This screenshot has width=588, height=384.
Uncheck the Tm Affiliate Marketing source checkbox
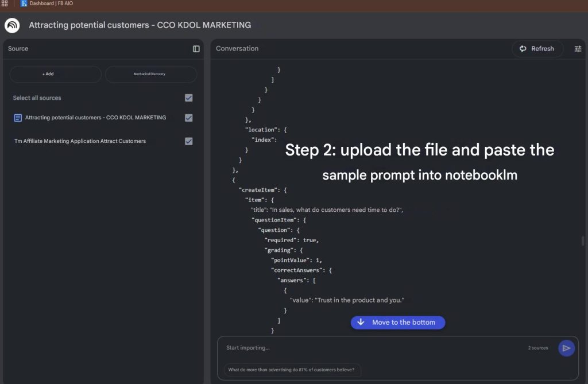coord(188,141)
